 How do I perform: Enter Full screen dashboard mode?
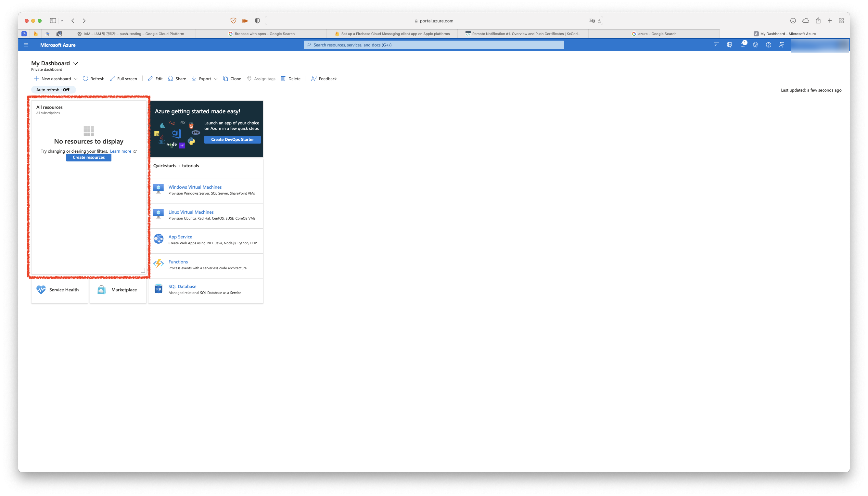click(123, 79)
